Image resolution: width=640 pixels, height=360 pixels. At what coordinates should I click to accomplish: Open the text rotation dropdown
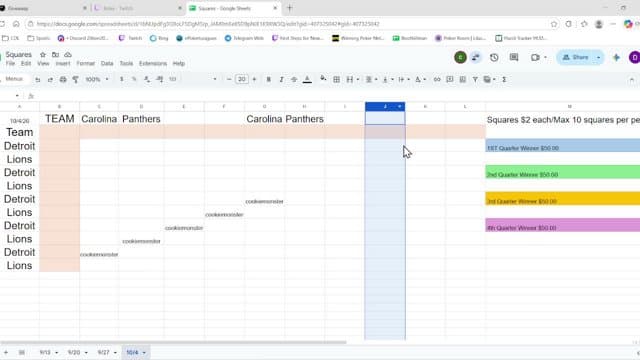pos(420,80)
